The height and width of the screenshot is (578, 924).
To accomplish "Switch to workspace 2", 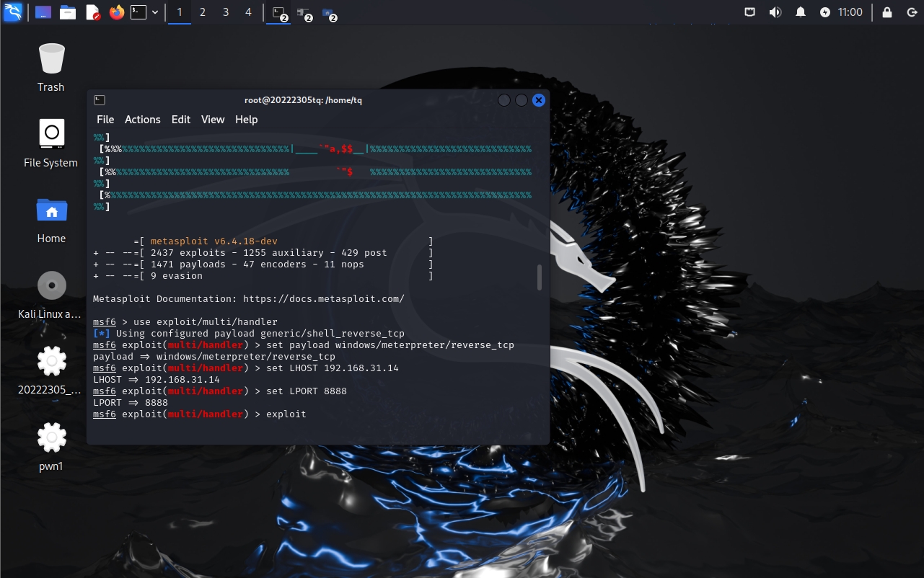I will click(203, 12).
